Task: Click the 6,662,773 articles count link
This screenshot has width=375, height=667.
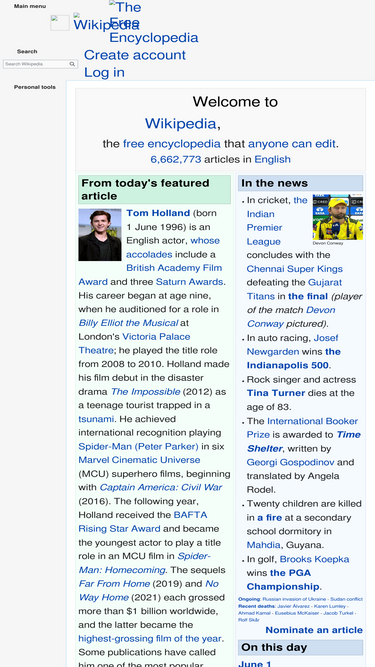Action: 176,160
